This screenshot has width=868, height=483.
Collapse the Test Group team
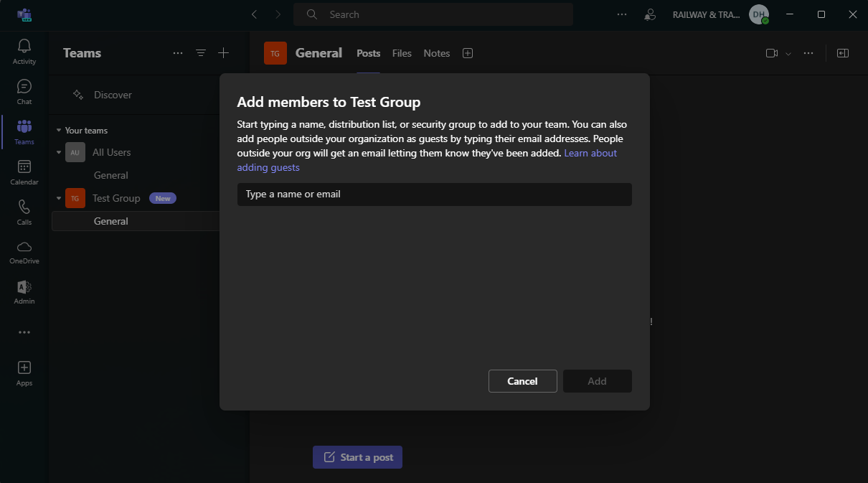[59, 198]
